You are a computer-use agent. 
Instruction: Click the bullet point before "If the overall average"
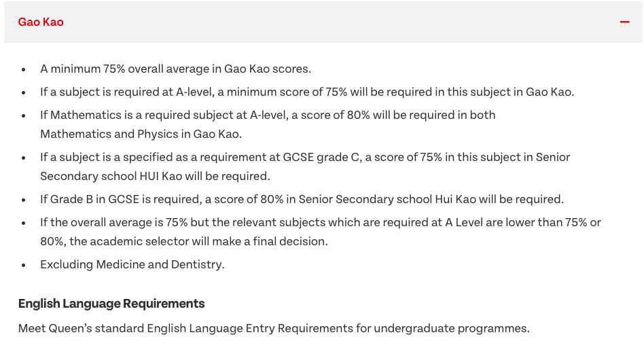(x=23, y=223)
